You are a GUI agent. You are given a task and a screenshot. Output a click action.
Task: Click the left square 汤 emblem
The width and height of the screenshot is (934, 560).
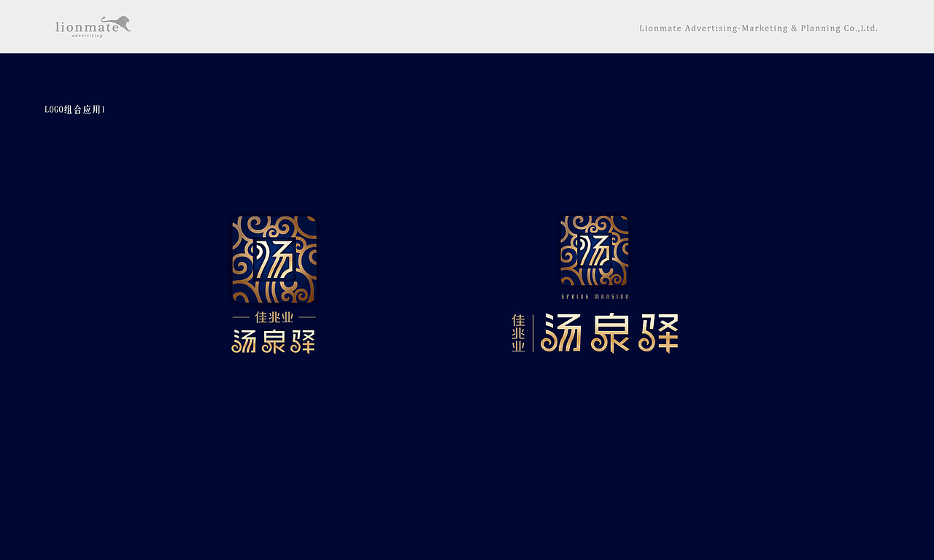pos(274,259)
